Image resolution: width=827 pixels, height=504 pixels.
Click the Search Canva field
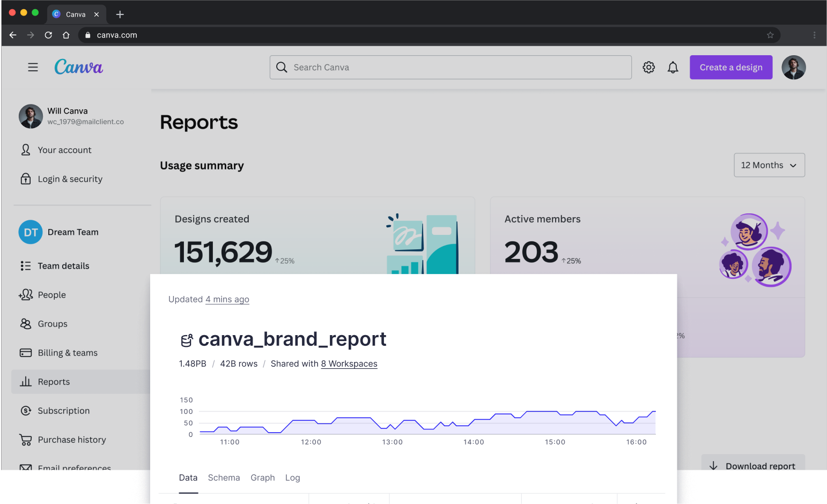(451, 67)
